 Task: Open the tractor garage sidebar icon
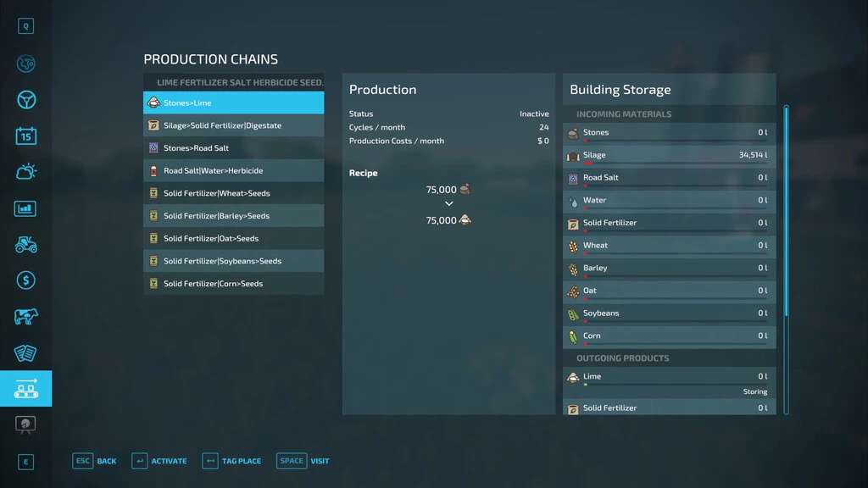25,245
